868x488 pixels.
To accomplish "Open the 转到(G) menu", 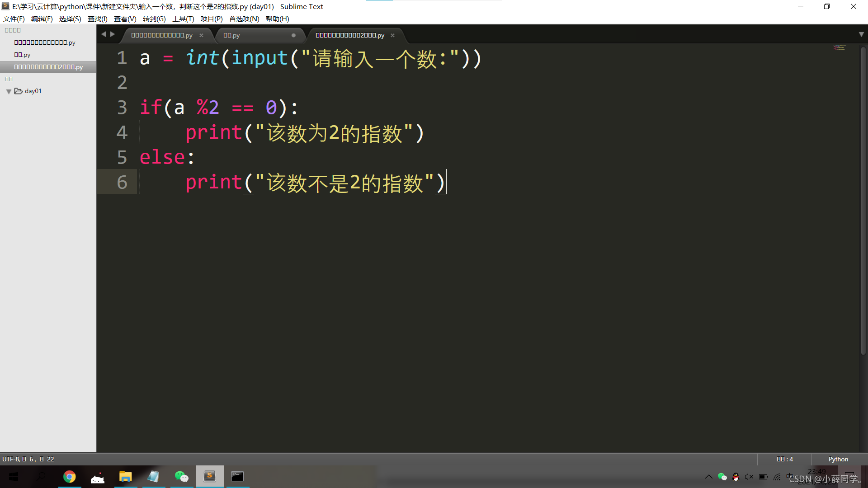I will (x=154, y=19).
